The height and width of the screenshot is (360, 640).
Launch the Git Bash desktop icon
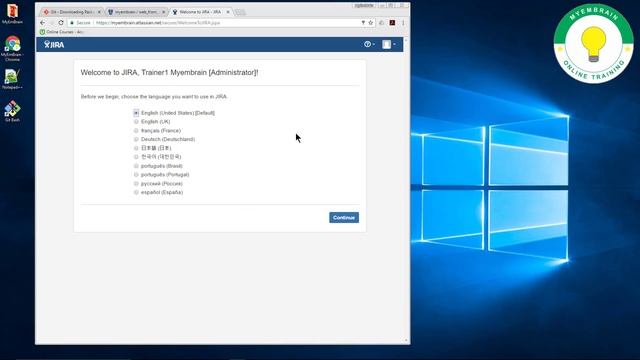(12, 111)
